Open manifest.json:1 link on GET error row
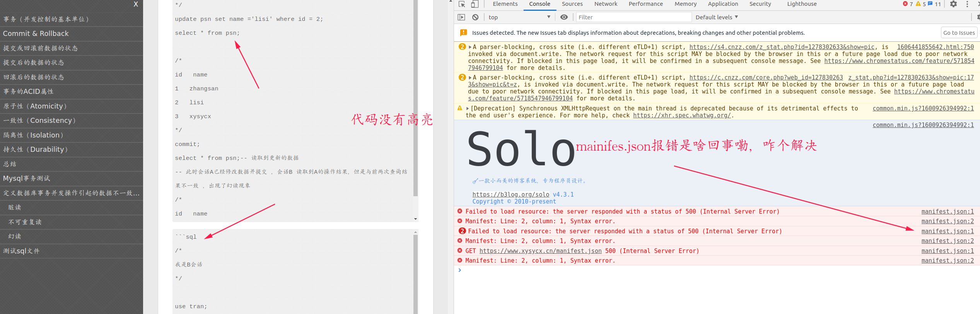Screen dimensions: 980x314 948,251
